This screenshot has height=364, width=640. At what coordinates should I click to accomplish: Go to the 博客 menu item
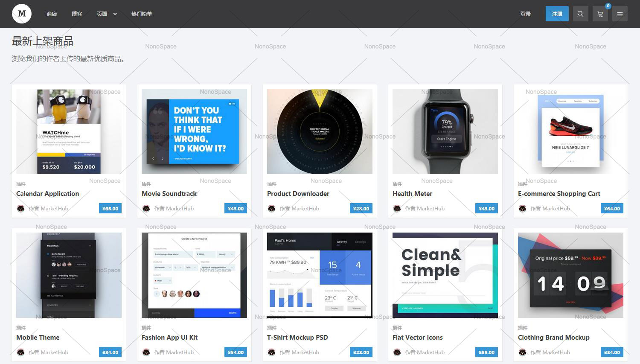(x=77, y=14)
